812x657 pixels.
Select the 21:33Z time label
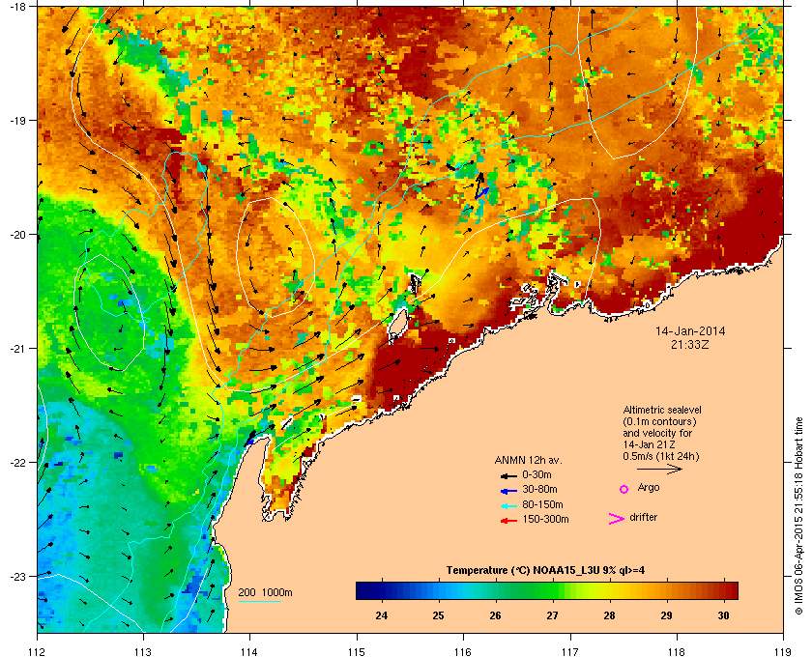690,344
